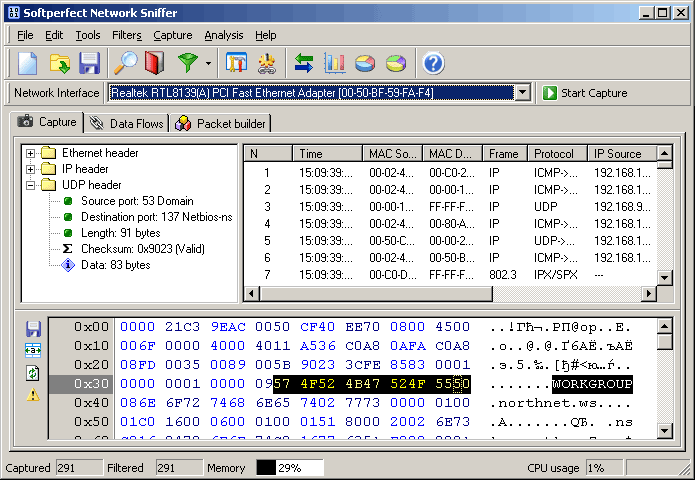Screen dimensions: 695x480
Task: Click the bar chart statistics icon
Action: [335, 64]
